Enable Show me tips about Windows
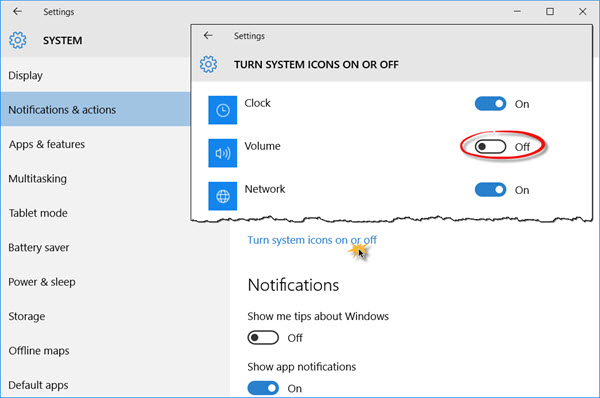This screenshot has width=600, height=398. 263,338
